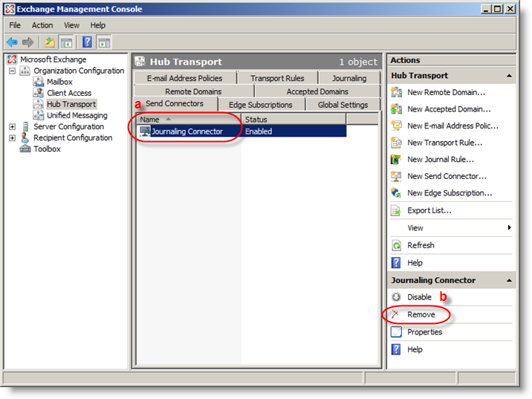Click the Client Access node icon
The height and width of the screenshot is (399, 532).
(x=39, y=93)
